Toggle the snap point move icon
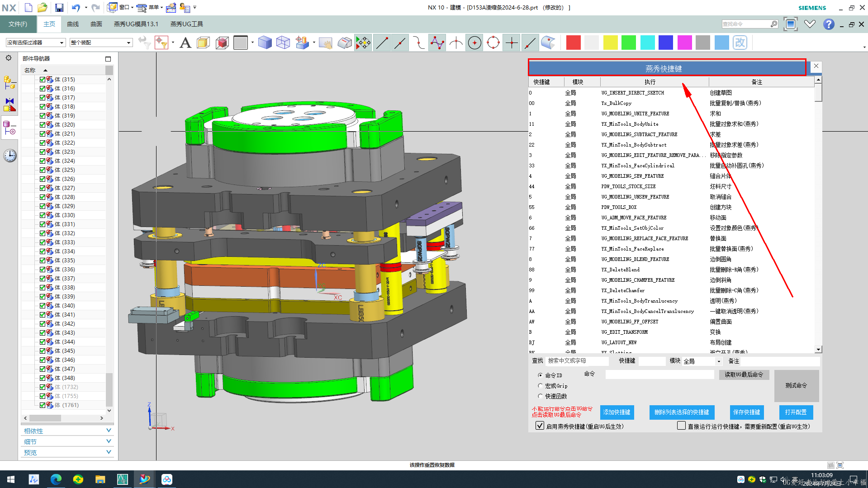The height and width of the screenshot is (488, 868). click(x=363, y=43)
